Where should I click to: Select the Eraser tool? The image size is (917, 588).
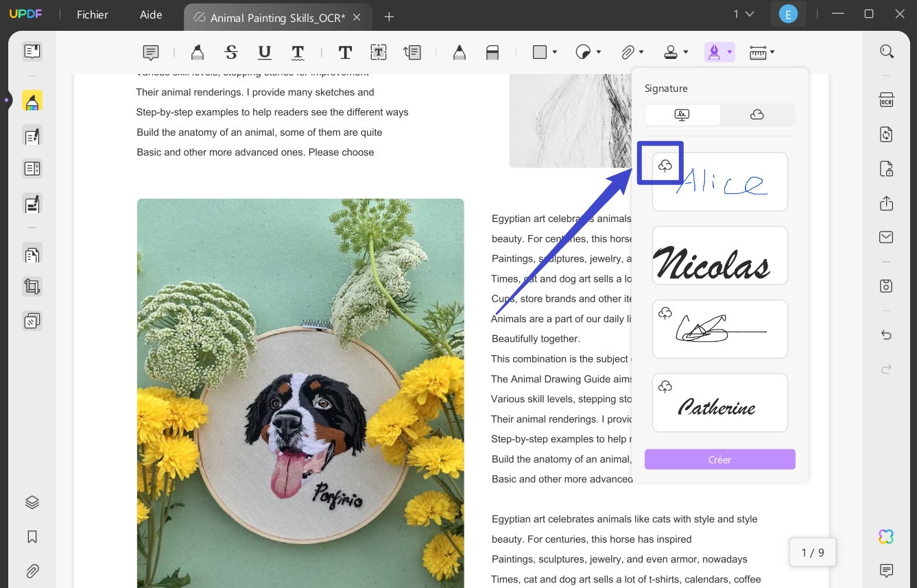click(492, 52)
